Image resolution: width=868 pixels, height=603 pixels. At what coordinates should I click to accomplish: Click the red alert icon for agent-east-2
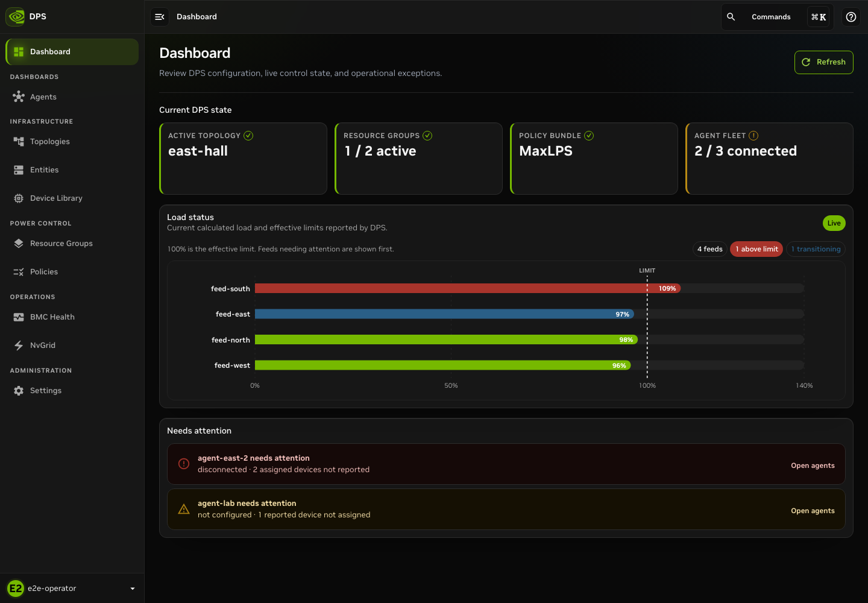click(x=184, y=464)
